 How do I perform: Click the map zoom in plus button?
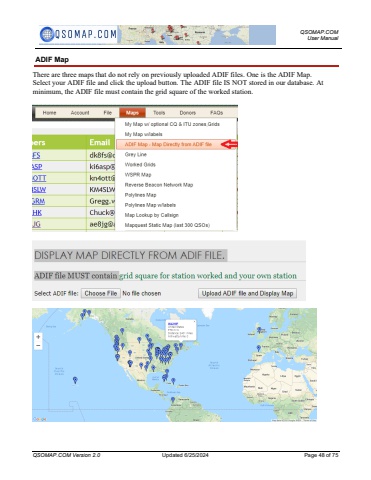38,337
